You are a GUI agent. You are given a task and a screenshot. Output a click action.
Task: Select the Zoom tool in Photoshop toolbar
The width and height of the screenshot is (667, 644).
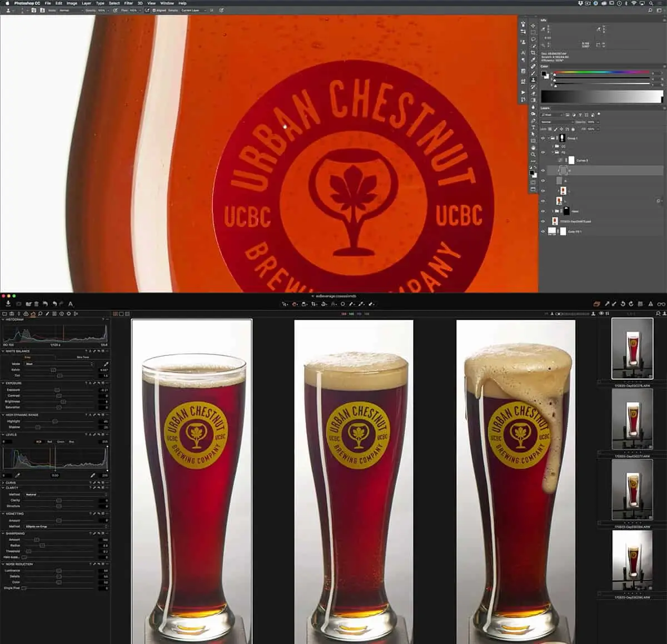533,155
